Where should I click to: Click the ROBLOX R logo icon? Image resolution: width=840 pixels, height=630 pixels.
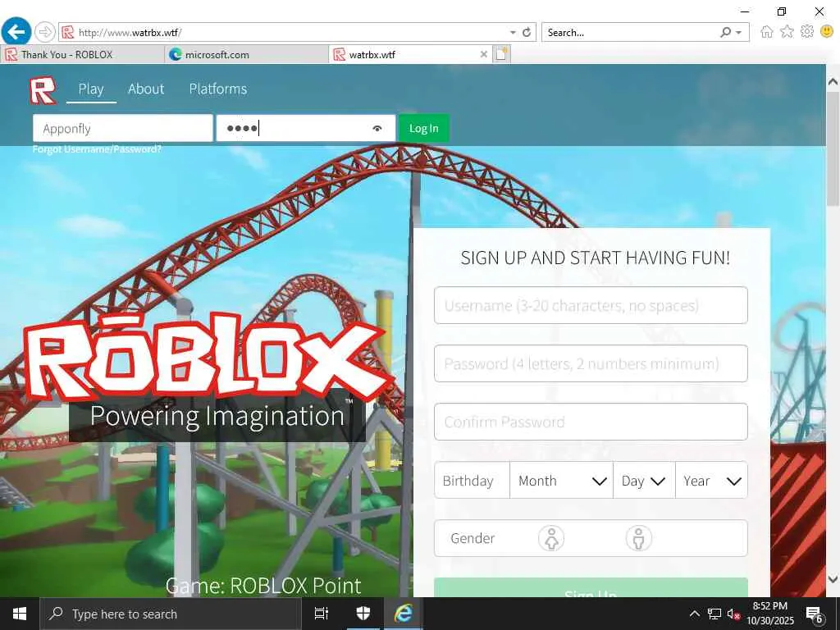tap(43, 90)
